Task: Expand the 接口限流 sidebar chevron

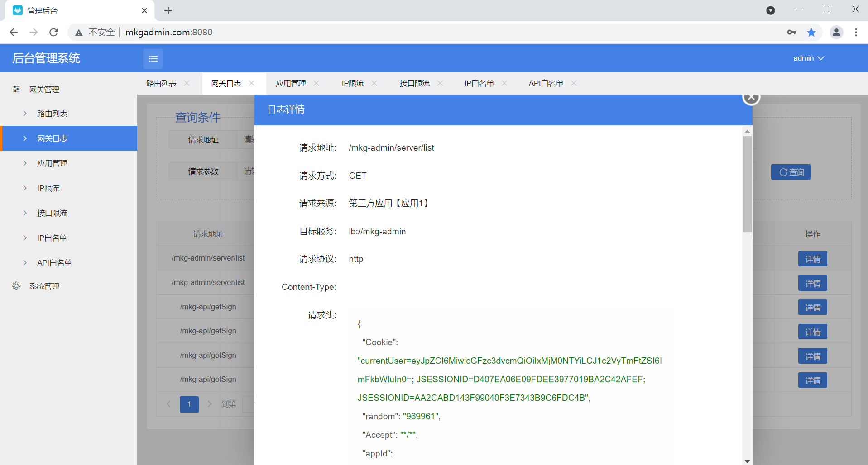Action: point(25,213)
